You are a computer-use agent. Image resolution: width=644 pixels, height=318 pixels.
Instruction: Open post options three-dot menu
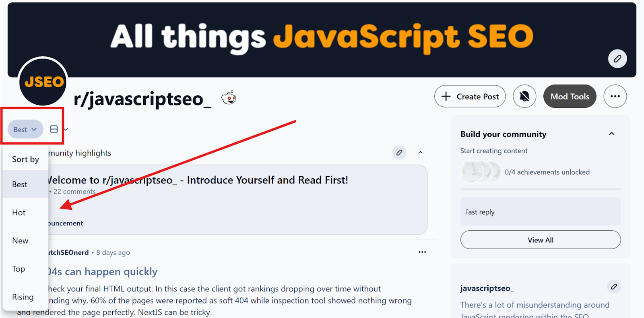click(422, 252)
